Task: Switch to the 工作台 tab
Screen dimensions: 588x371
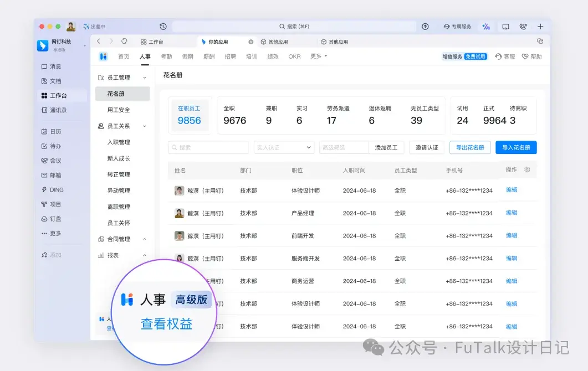Action: coord(152,42)
